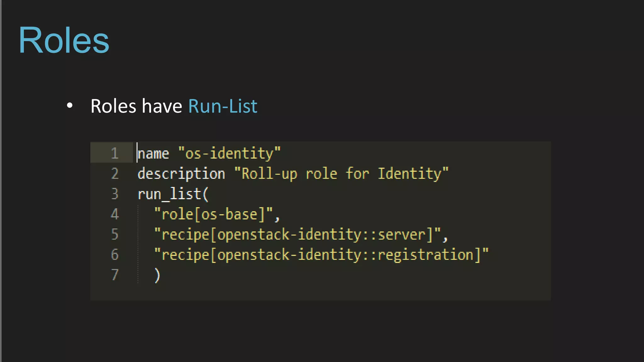
Task: Click the "os-identity" string
Action: coord(229,153)
